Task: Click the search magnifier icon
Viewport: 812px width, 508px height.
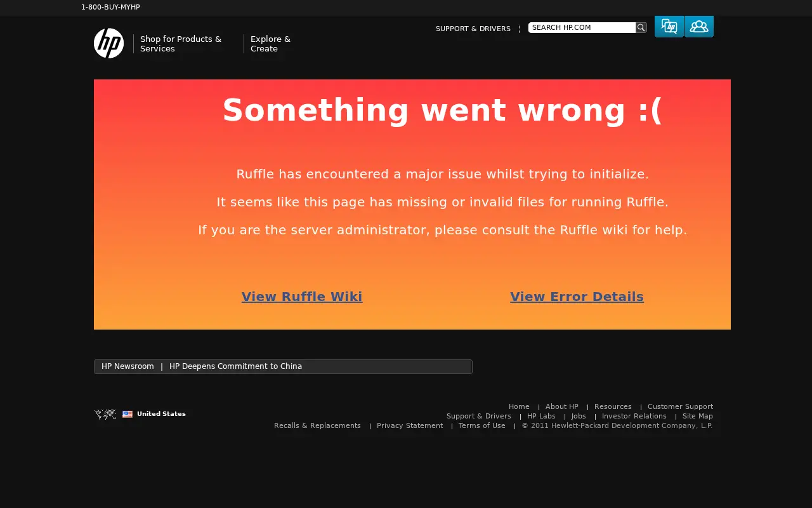Action: (x=641, y=27)
